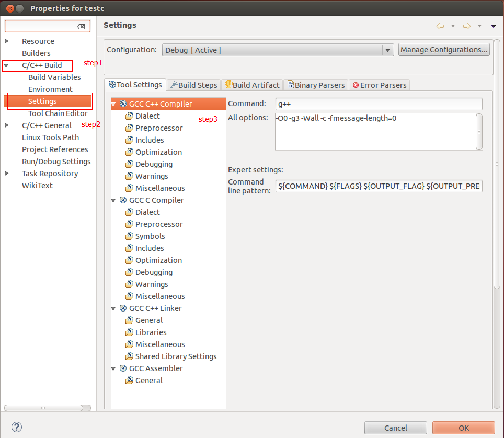Switch to the Error Parsers tab

point(379,85)
